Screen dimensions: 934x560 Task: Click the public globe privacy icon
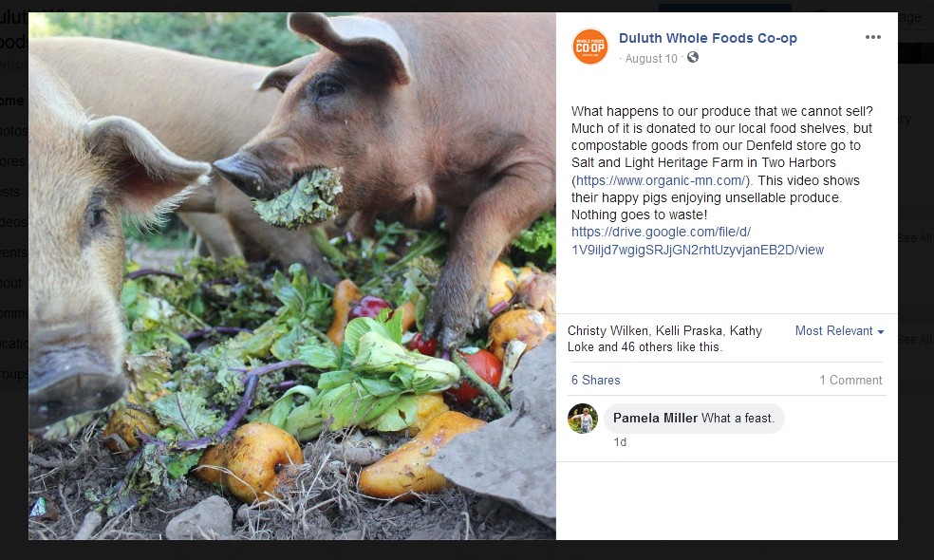pyautogui.click(x=693, y=58)
